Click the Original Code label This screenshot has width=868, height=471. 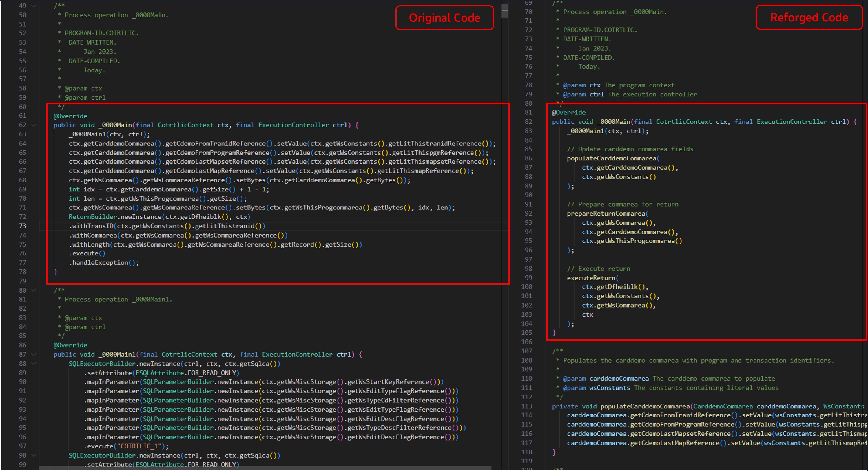pos(445,17)
